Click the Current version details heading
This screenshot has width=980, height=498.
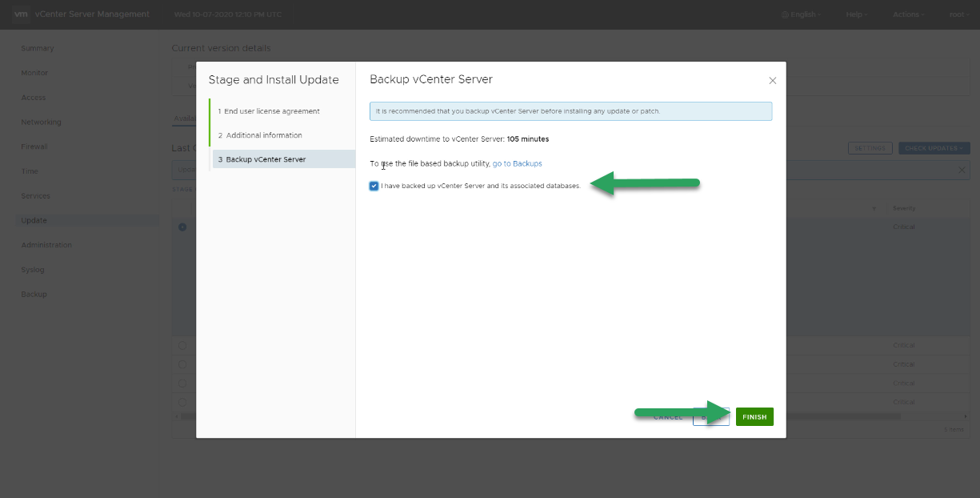[221, 49]
